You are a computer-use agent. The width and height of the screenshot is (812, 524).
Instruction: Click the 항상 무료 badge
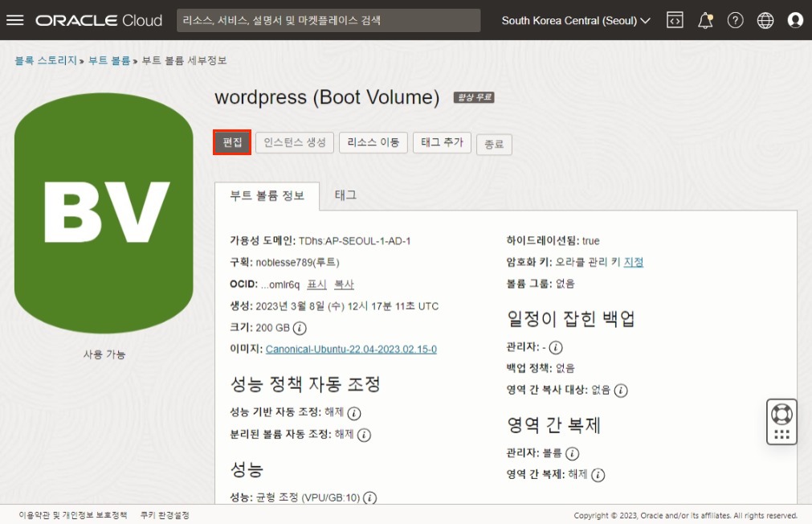point(474,97)
